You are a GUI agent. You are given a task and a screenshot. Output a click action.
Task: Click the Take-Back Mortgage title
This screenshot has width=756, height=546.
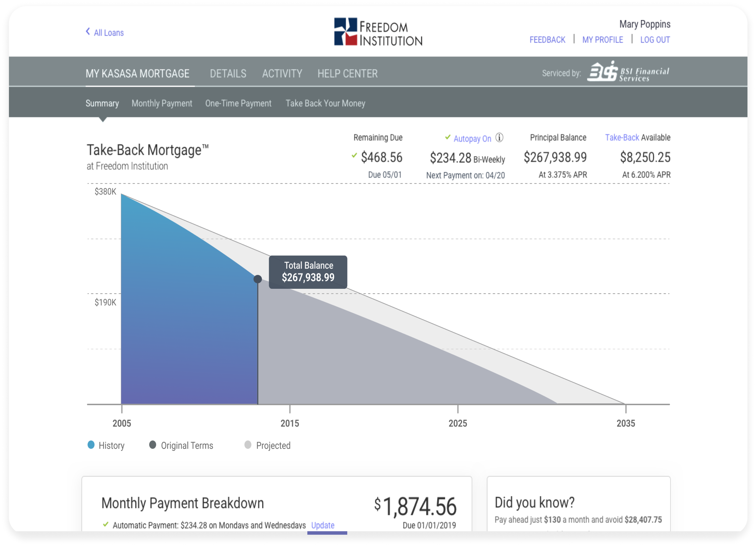pos(147,150)
